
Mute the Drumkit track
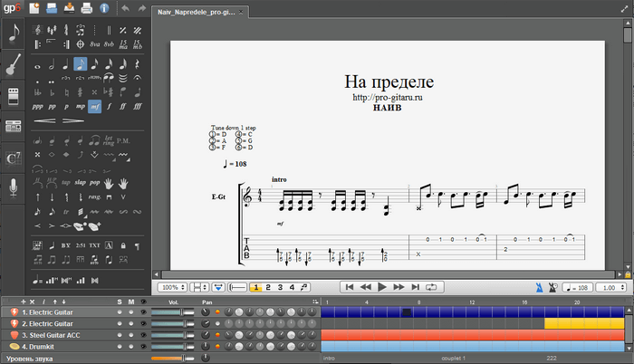131,347
